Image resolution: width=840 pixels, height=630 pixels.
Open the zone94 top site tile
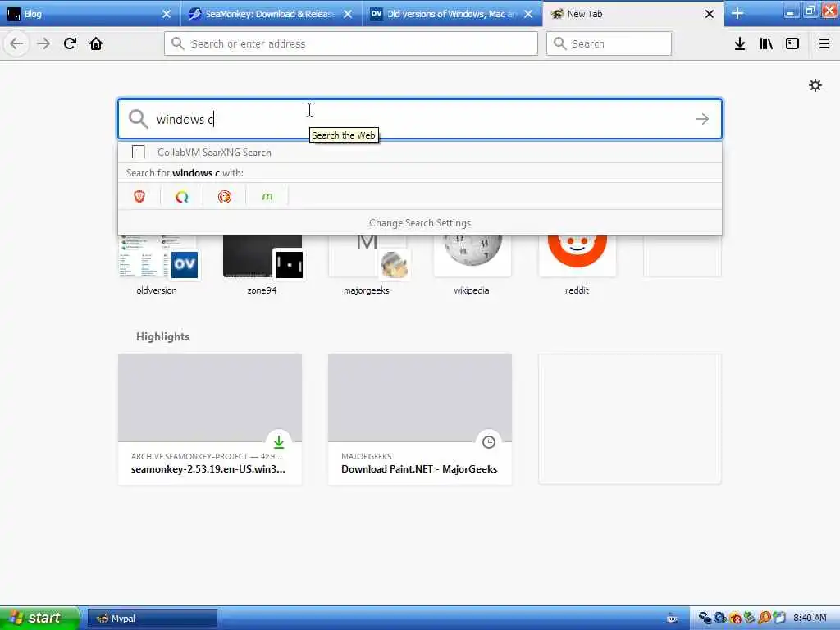[262, 265]
